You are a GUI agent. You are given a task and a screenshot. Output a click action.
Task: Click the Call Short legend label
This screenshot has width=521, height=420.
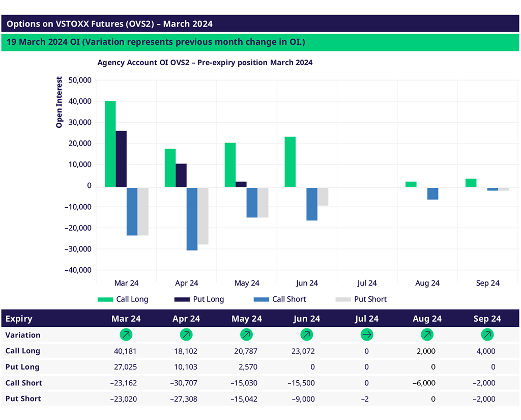289,299
